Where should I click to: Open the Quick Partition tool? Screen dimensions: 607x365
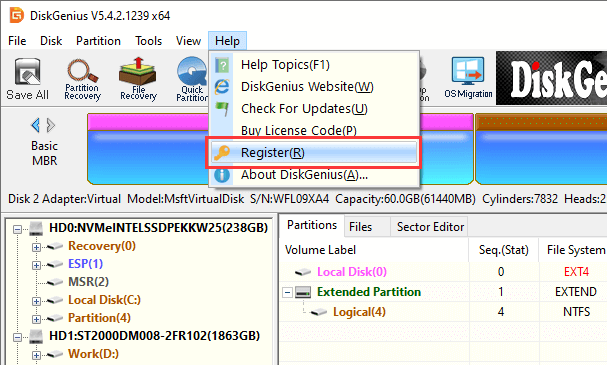(192, 79)
